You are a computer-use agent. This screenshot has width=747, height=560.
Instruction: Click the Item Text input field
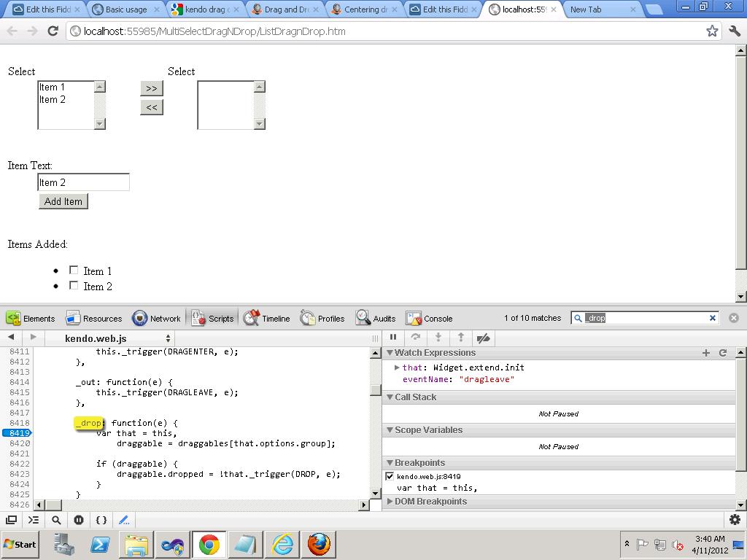tap(83, 182)
